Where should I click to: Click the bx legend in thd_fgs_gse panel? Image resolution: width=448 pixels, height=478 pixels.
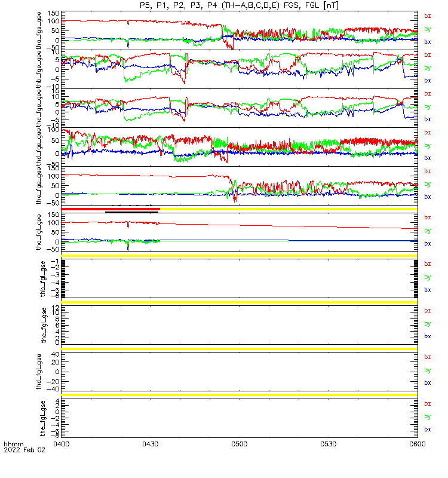[x=428, y=158]
